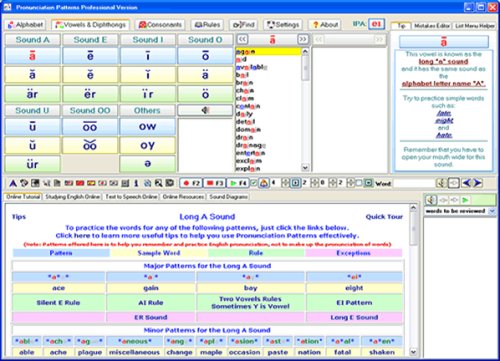Viewport: 500px width, 361px height.
Task: Adjust the stepper next to value 0
Action: click(333, 183)
